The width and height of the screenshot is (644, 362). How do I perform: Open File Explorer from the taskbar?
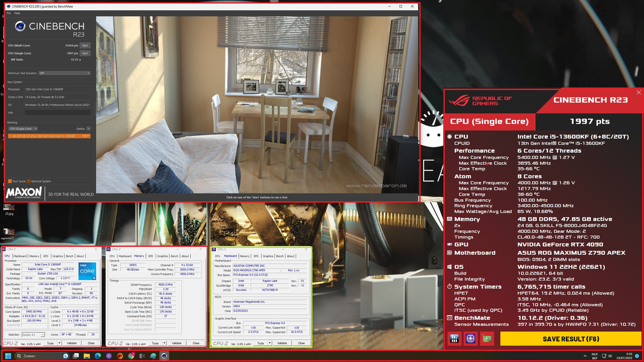(87, 356)
